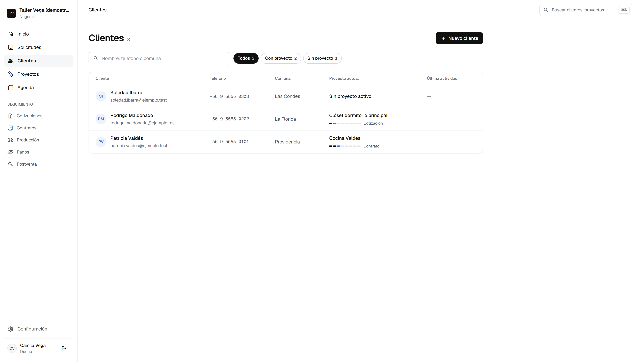Viewport: 644px width, 362px height.
Task: Open the Cocina Valdés project
Action: click(344, 138)
